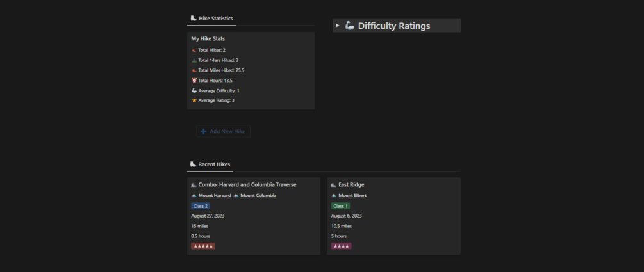Open the Mount Harvard linked page
This screenshot has width=644, height=272.
point(214,196)
